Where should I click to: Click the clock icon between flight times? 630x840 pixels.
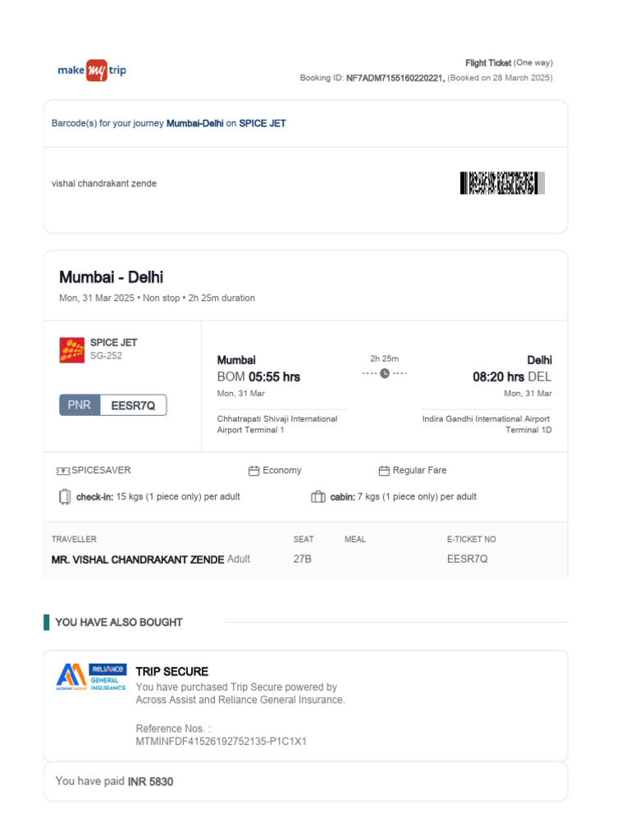tap(385, 373)
